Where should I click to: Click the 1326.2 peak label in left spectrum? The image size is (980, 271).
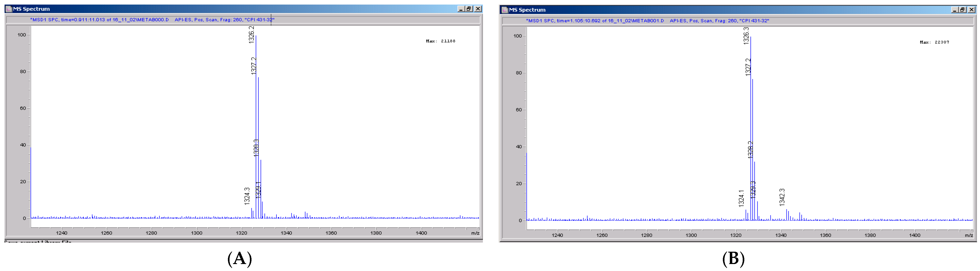pos(252,35)
